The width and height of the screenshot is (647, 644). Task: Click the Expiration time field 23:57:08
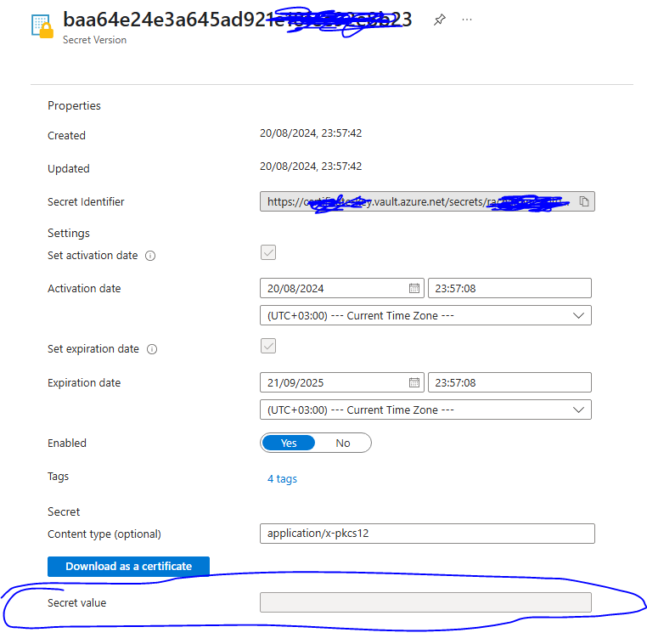509,382
